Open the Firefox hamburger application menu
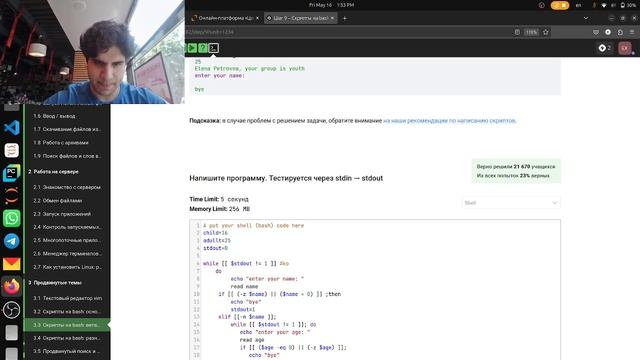The image size is (640, 360). coord(632,32)
